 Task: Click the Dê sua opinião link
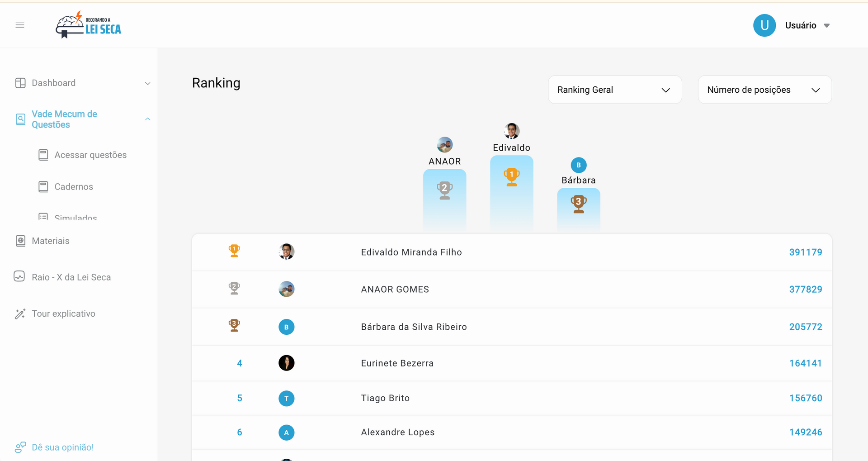(x=62, y=447)
